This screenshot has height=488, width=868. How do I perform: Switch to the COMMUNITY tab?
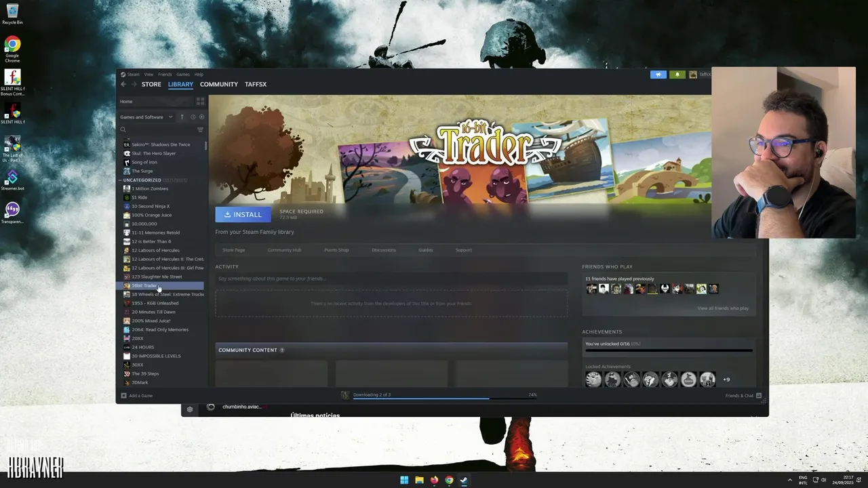(219, 84)
